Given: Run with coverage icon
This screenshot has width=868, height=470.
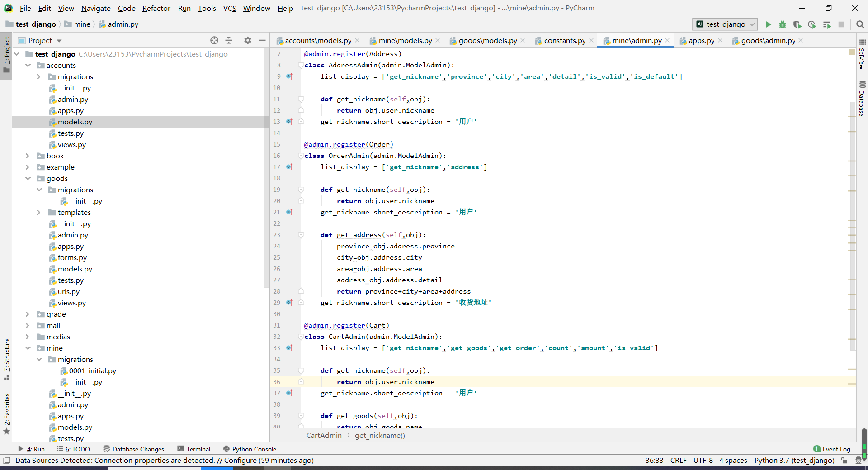Looking at the screenshot, I should pos(797,24).
